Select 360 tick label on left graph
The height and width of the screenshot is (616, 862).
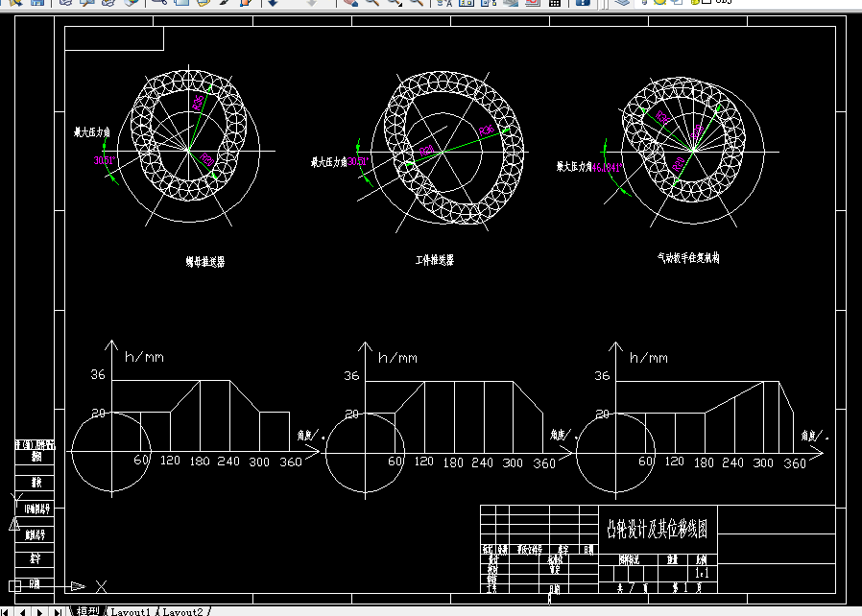click(291, 462)
